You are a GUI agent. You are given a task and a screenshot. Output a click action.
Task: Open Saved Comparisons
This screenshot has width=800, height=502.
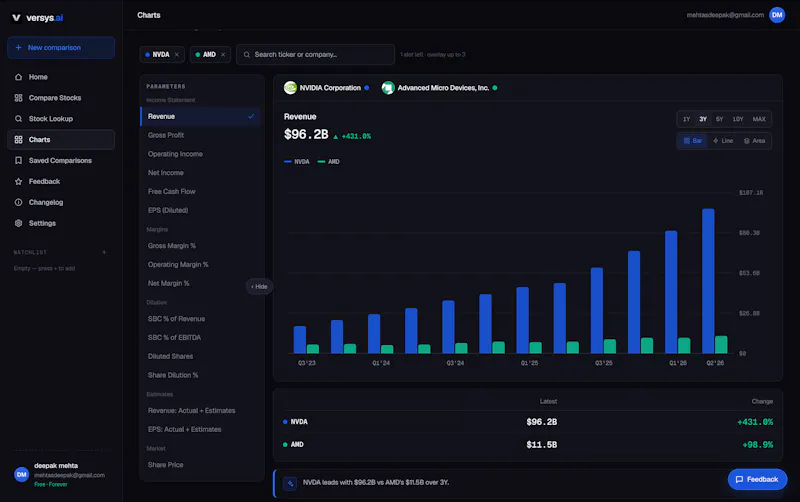[61, 161]
